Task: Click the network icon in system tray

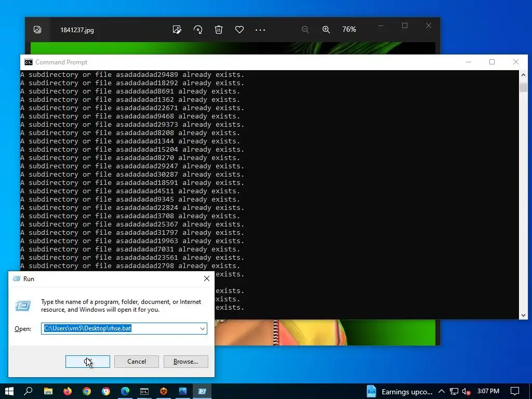Action: [x=454, y=392]
